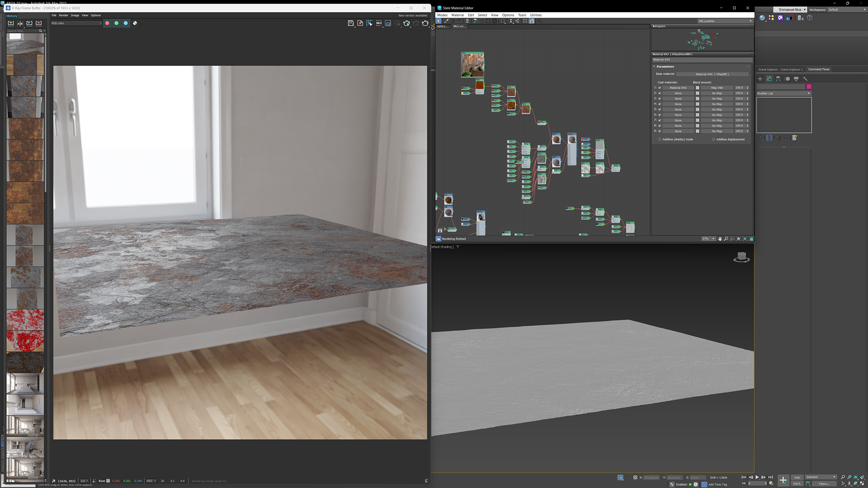This screenshot has height=488, width=868.
Task: Click the Pan hand tool in Slate view controls
Action: tap(720, 239)
